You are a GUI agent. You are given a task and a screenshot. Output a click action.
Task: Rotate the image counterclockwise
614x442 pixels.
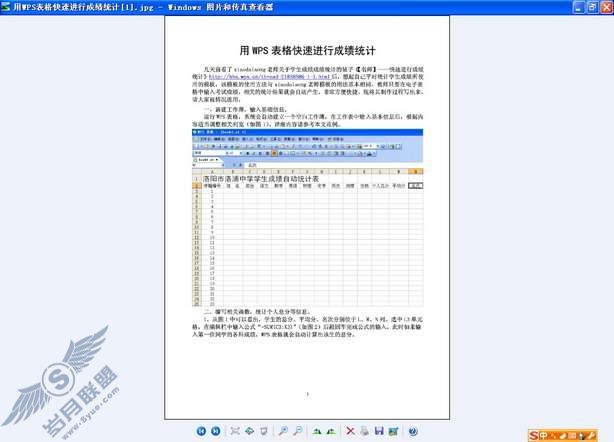[x=331, y=431]
